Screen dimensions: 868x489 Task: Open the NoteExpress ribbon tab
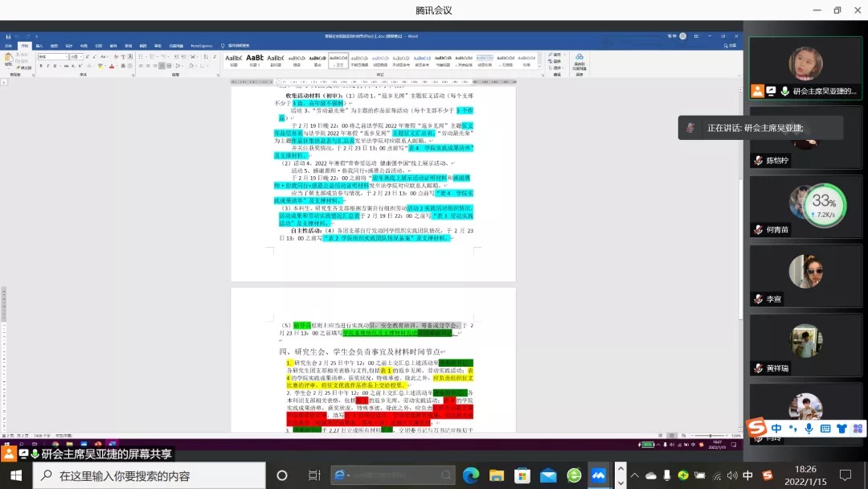tap(201, 46)
